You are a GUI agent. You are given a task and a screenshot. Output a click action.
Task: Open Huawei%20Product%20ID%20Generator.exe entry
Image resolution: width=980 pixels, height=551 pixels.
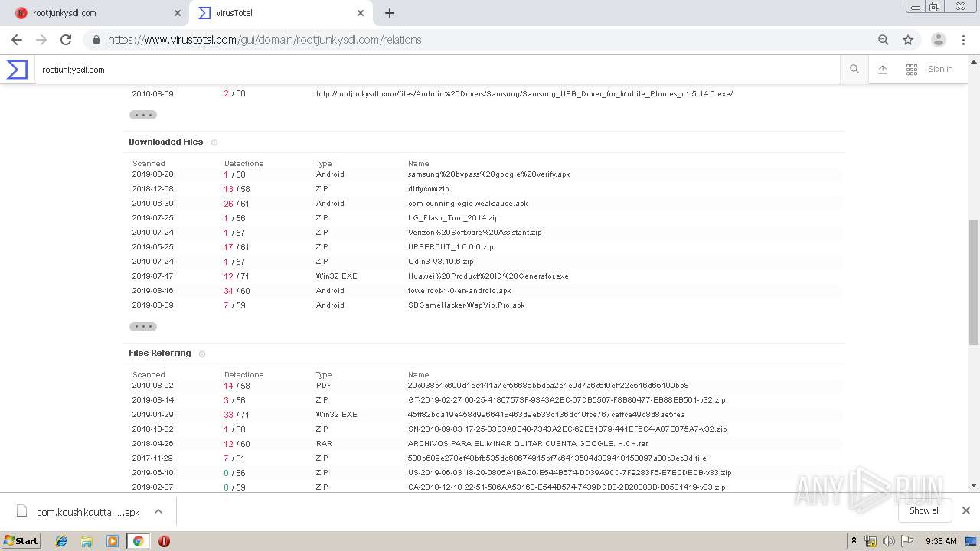(488, 276)
